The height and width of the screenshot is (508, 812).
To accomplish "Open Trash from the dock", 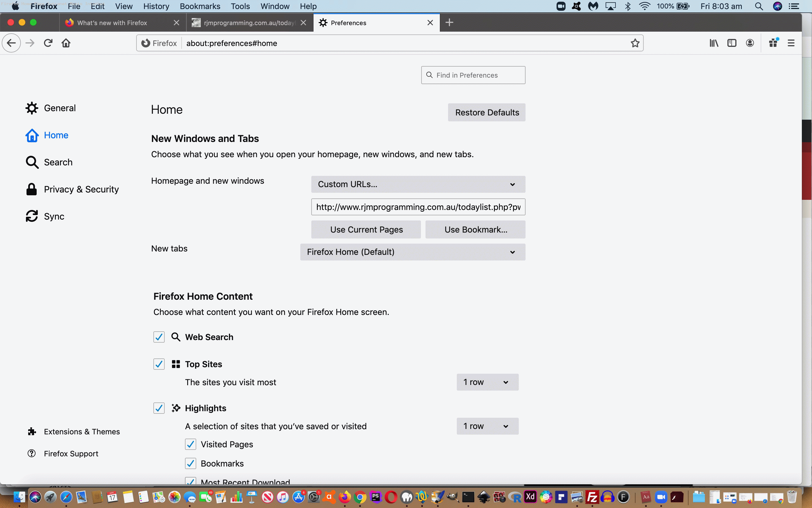I will (x=792, y=497).
